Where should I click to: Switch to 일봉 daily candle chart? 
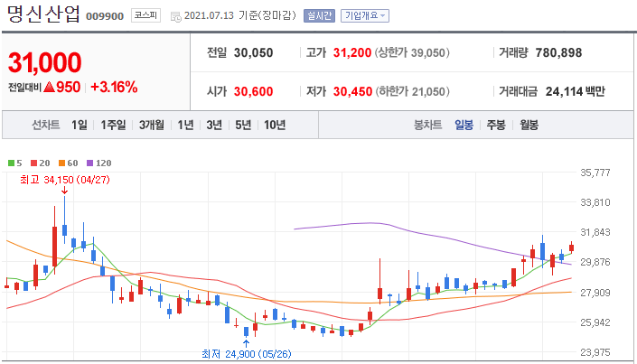tap(464, 126)
